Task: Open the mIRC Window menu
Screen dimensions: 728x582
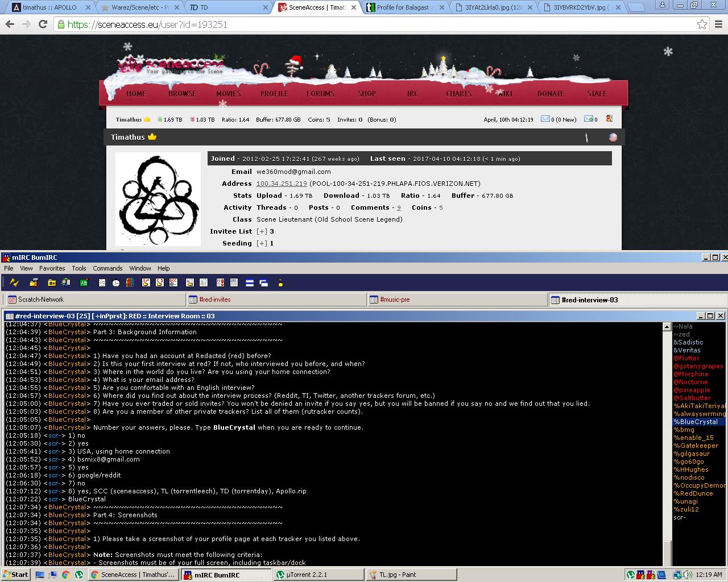Action: (140, 268)
